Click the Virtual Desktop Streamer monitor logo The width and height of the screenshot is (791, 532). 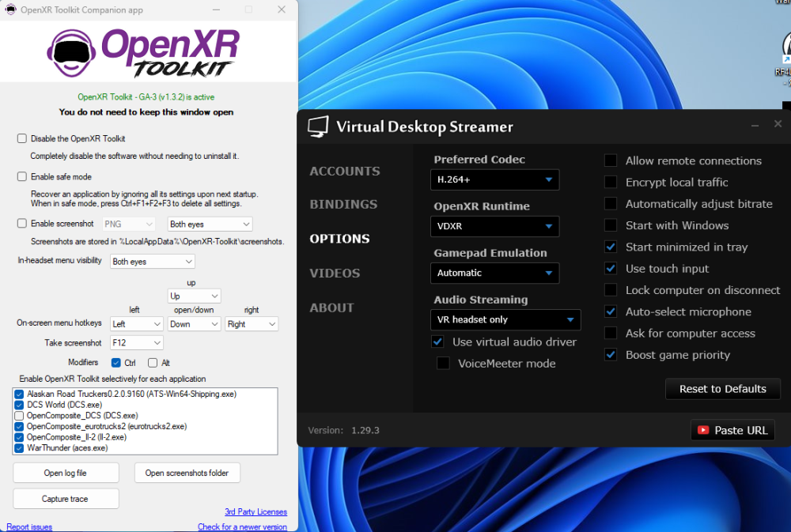pos(318,126)
